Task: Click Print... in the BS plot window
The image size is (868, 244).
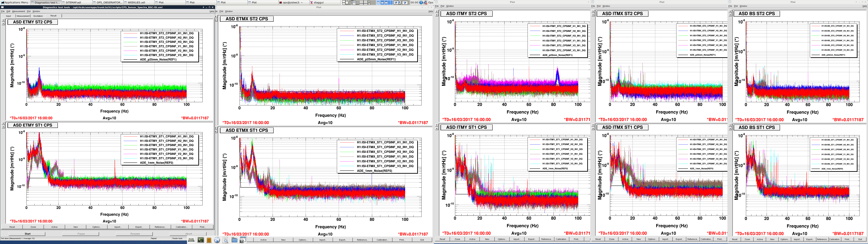Action: (847, 239)
